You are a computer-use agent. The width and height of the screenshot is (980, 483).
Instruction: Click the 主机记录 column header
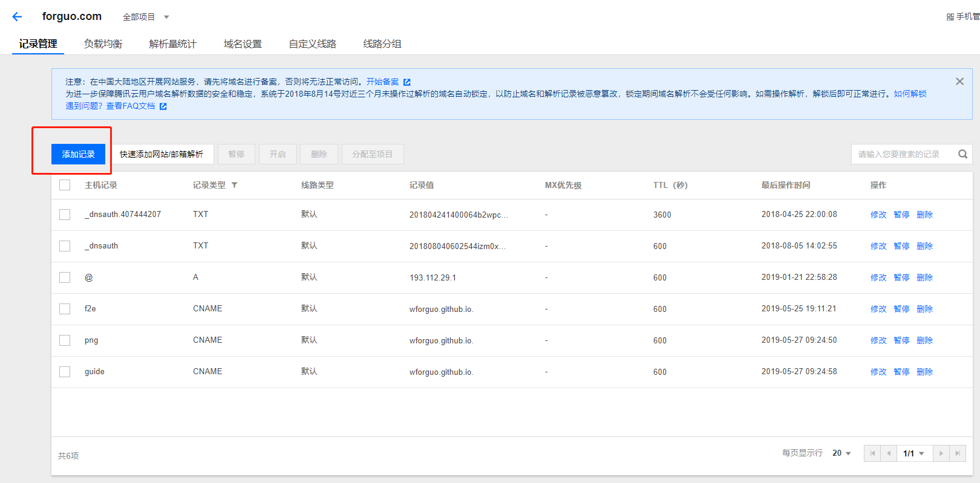coord(101,185)
